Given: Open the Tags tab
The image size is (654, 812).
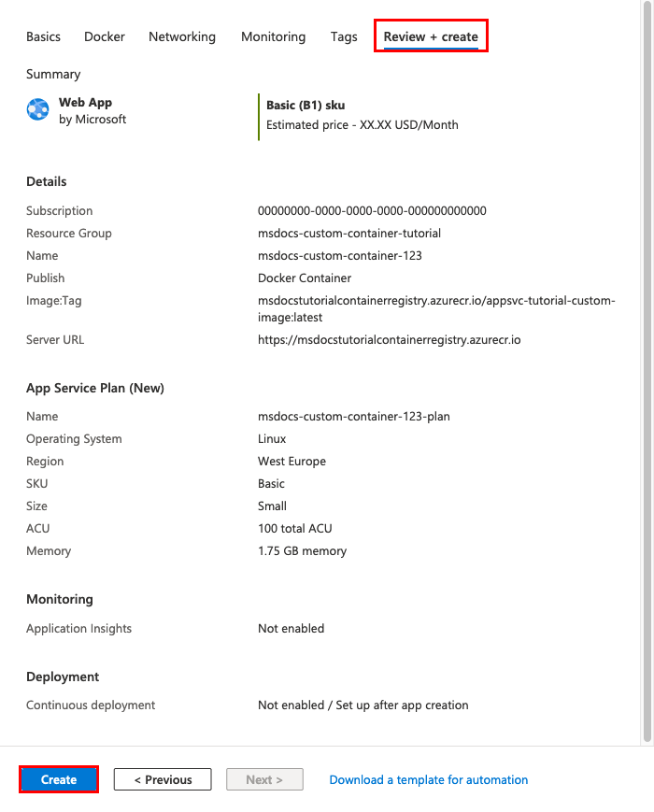Looking at the screenshot, I should [x=344, y=36].
